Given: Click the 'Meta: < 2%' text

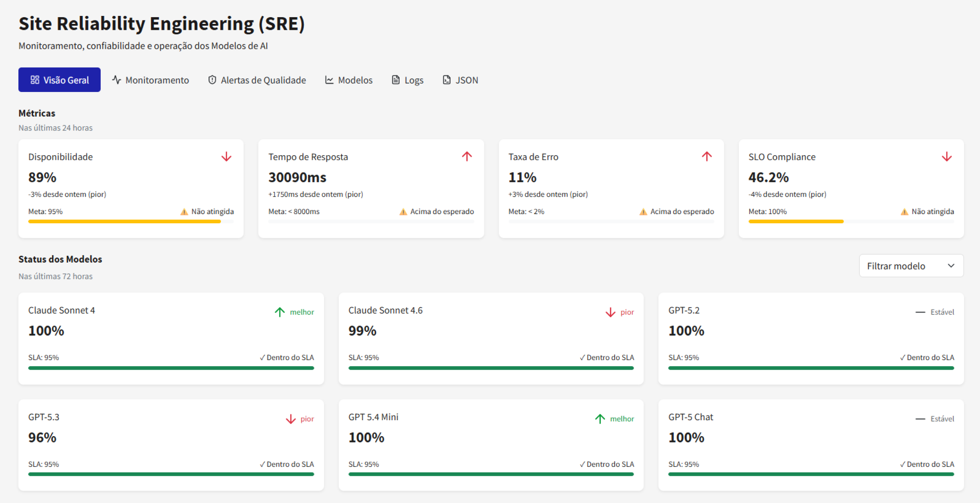Looking at the screenshot, I should (x=526, y=212).
